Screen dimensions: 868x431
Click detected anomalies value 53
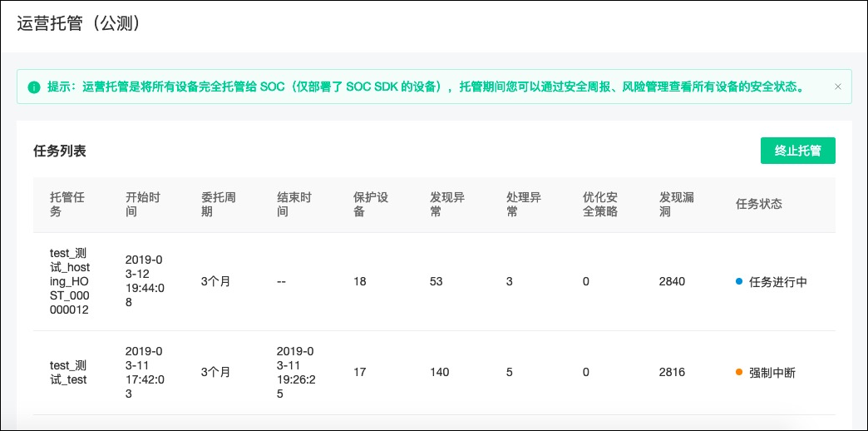click(x=436, y=281)
